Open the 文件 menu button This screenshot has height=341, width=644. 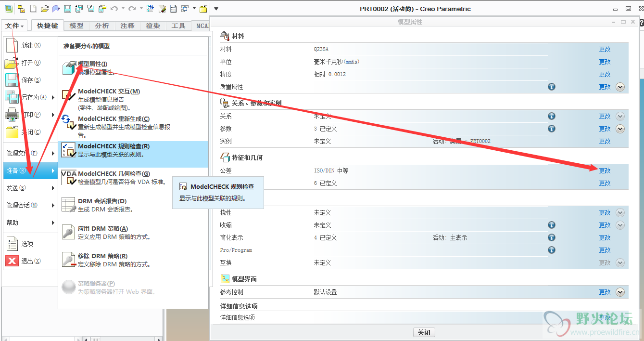(15, 26)
